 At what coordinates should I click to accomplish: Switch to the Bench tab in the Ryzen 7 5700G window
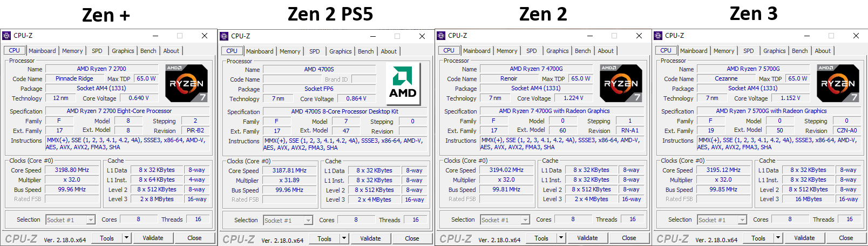click(799, 51)
